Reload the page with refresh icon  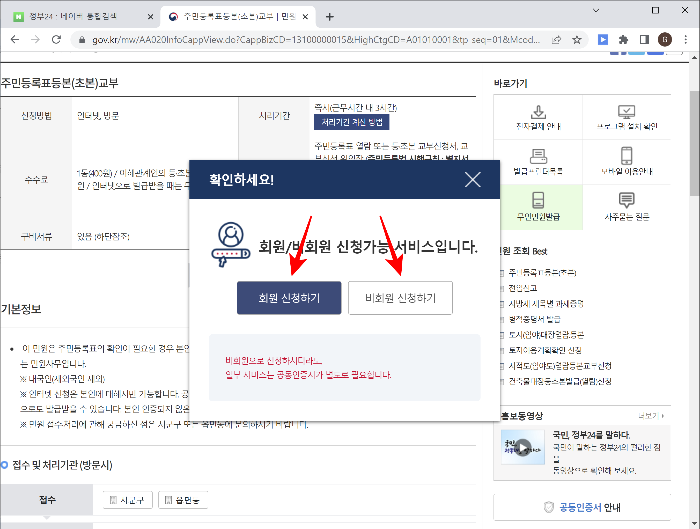56,39
